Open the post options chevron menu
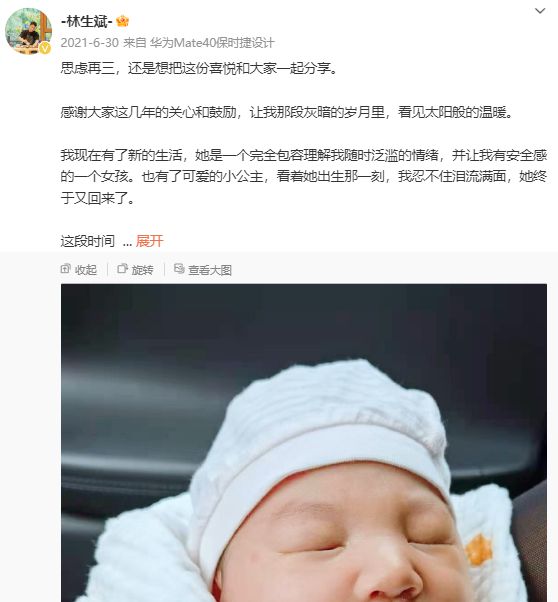The height and width of the screenshot is (602, 558). tap(540, 11)
